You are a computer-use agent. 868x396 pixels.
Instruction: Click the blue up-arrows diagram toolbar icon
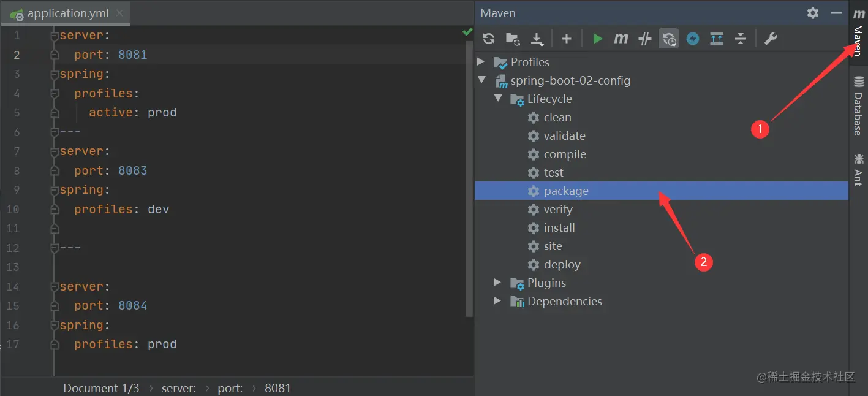click(717, 39)
